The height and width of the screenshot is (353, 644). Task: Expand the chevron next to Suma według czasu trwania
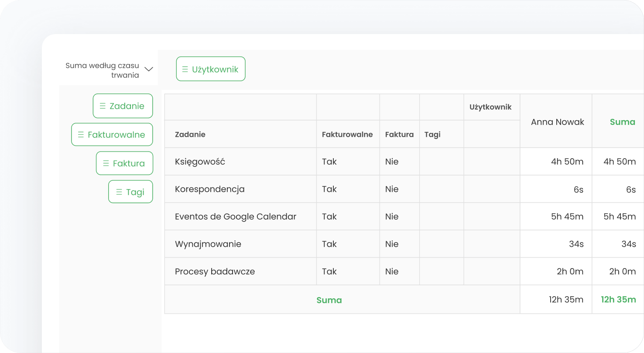(x=149, y=69)
